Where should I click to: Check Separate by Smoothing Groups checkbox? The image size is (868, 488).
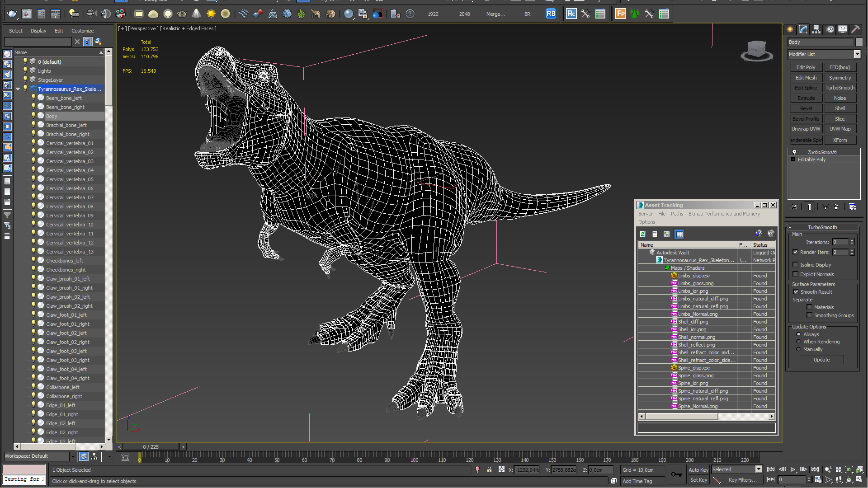(809, 315)
